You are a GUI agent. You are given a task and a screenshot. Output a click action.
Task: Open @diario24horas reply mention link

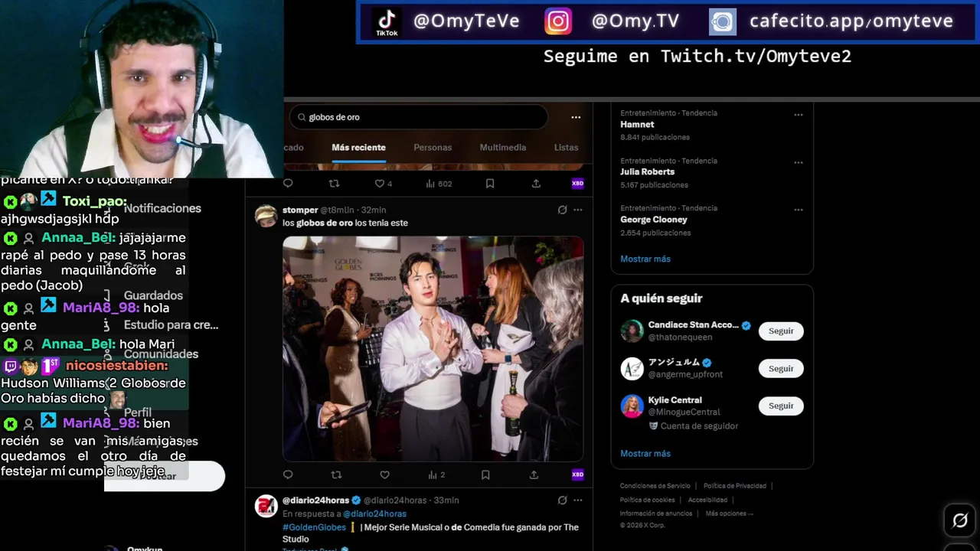374,514
